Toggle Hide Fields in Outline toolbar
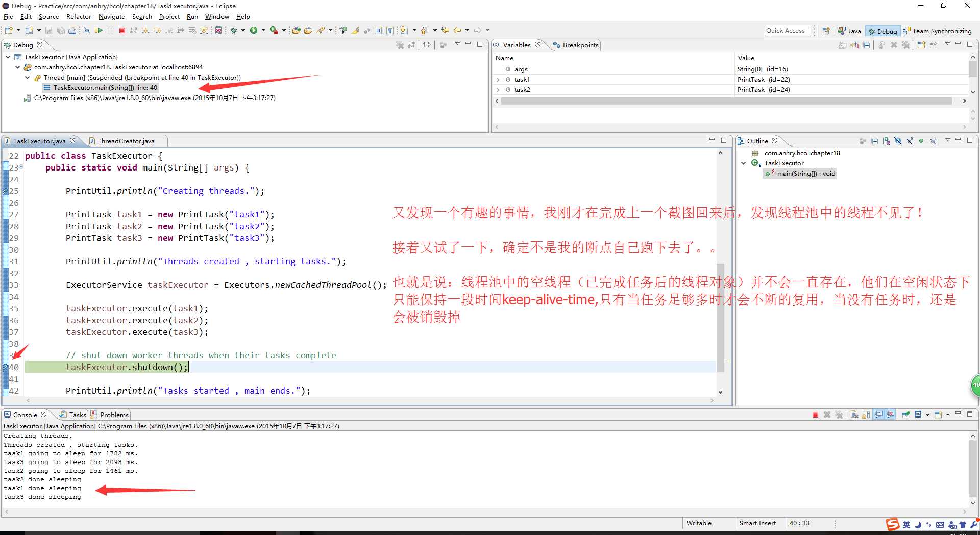The height and width of the screenshot is (535, 980). tap(898, 141)
